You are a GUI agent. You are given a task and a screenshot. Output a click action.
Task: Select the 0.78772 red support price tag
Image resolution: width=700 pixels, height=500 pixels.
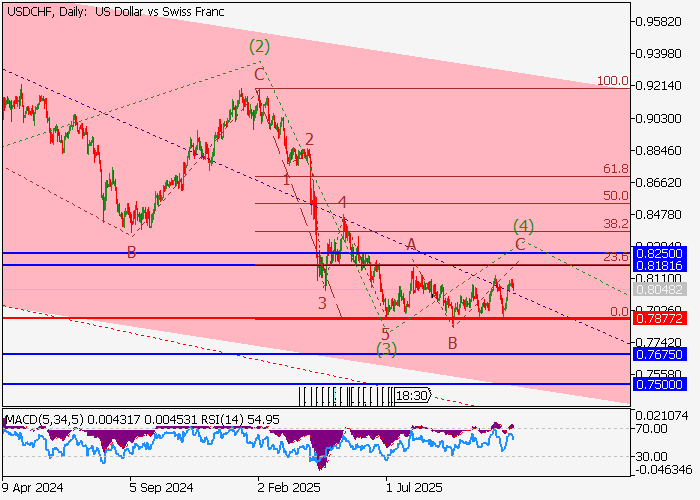(x=663, y=318)
